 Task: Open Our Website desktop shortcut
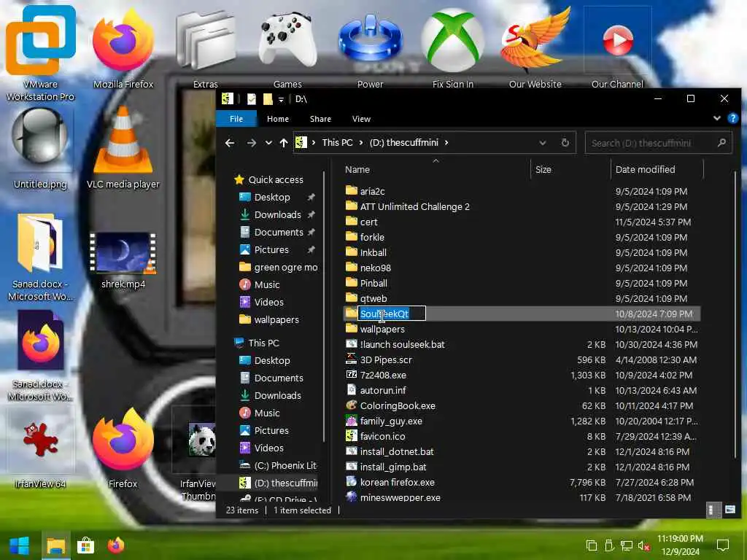535,47
